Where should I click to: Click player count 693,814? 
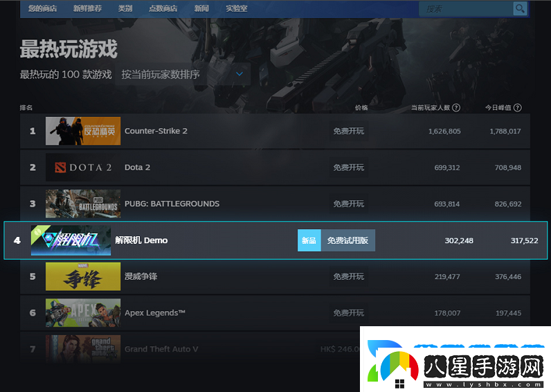tap(447, 204)
